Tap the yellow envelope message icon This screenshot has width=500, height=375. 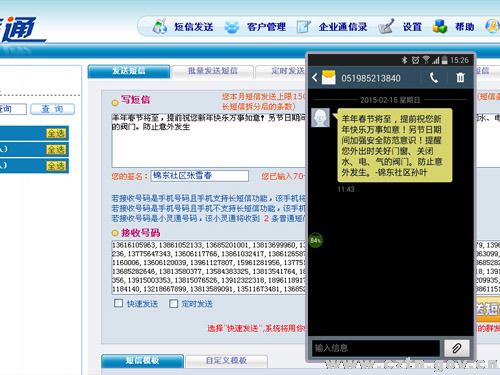point(329,78)
